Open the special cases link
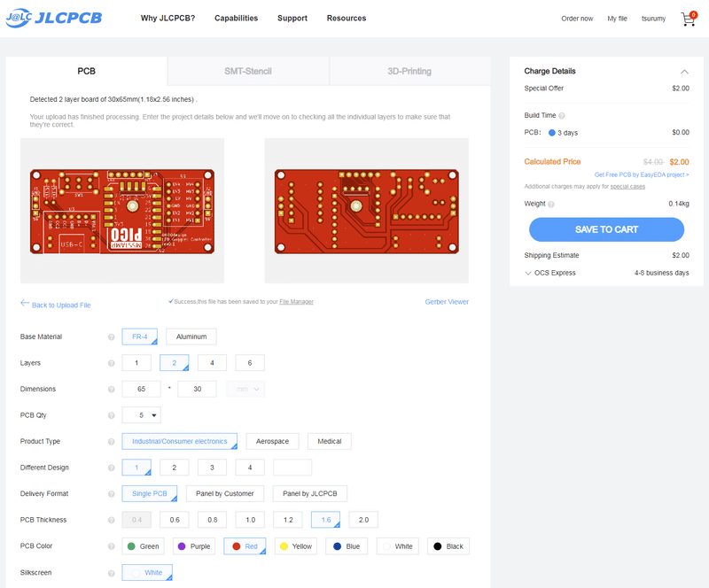 click(x=627, y=187)
